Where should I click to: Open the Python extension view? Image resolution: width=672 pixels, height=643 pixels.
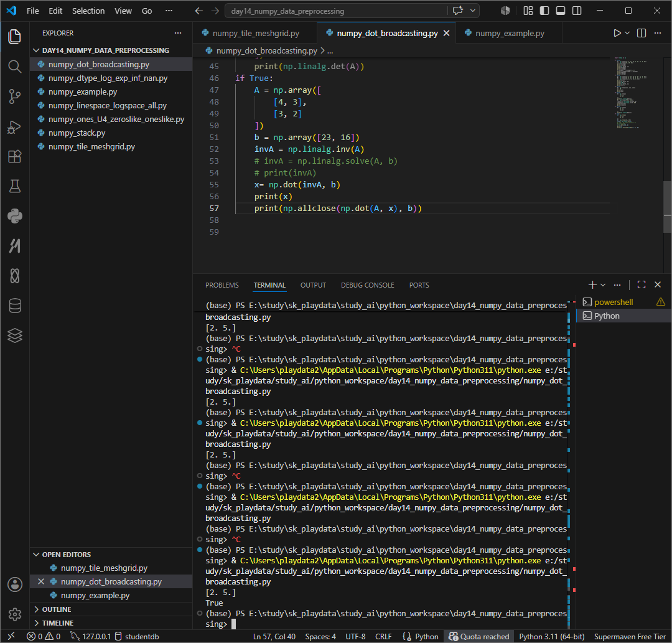coord(14,216)
